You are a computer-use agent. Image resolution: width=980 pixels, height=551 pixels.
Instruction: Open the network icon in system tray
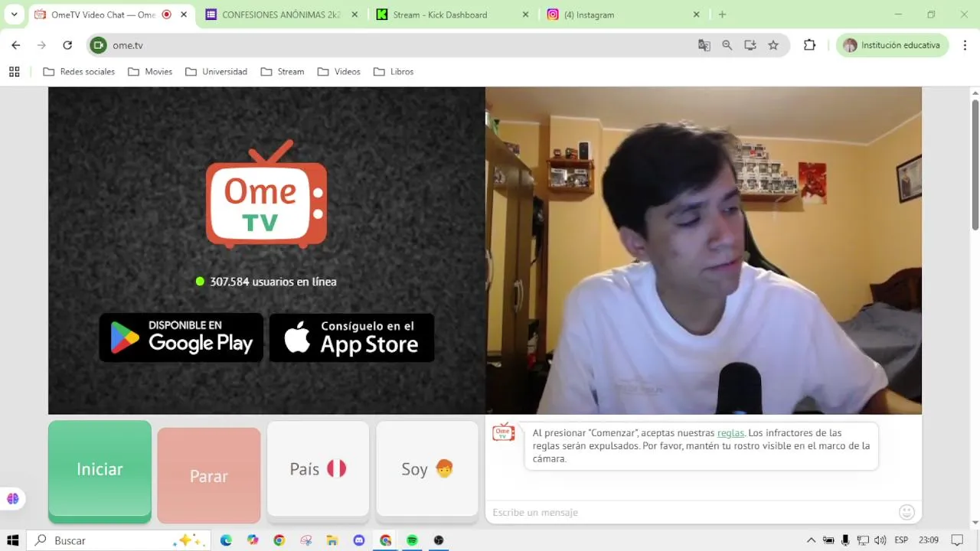click(x=863, y=540)
